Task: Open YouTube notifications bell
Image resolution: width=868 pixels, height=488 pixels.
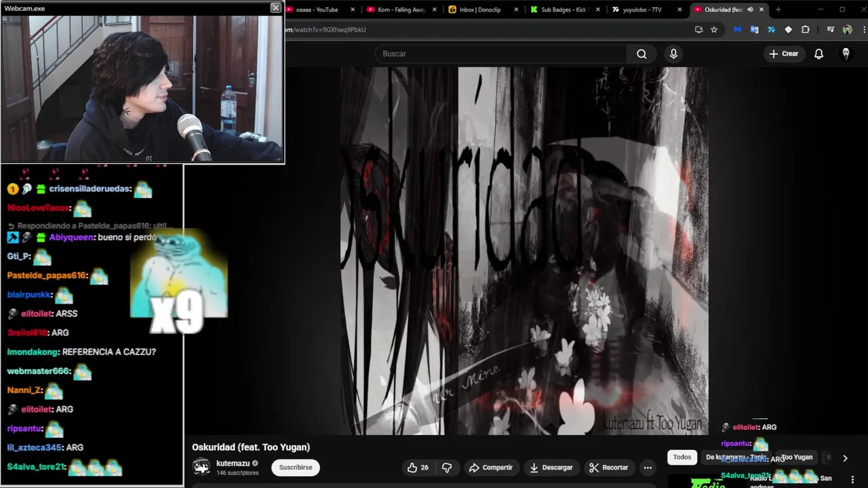Action: pos(818,54)
